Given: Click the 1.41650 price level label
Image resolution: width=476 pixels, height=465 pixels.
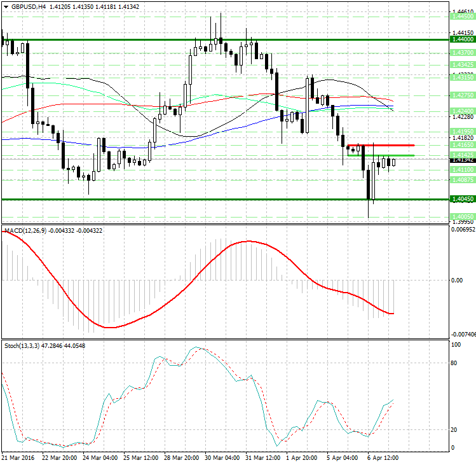Looking at the screenshot, I should tap(461, 146).
